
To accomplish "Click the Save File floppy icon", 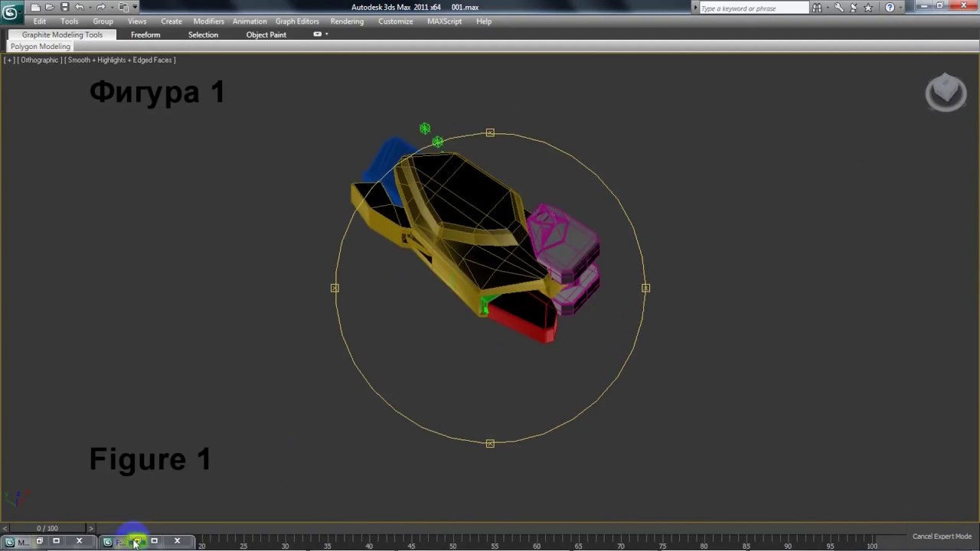I will tap(64, 7).
